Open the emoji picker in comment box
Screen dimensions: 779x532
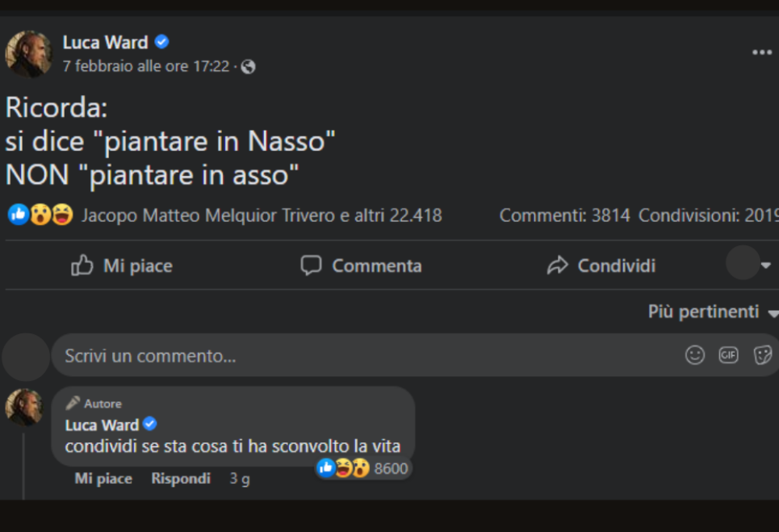694,356
